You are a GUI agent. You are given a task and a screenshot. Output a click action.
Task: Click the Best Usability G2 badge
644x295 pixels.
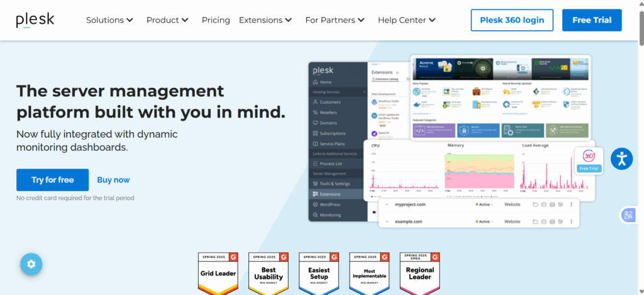pyautogui.click(x=268, y=274)
